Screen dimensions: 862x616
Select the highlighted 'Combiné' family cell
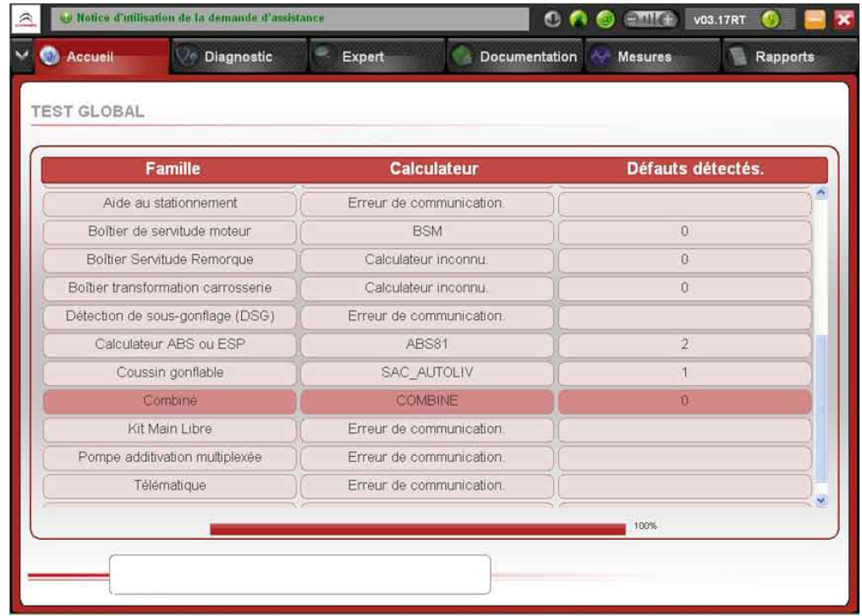click(x=169, y=401)
